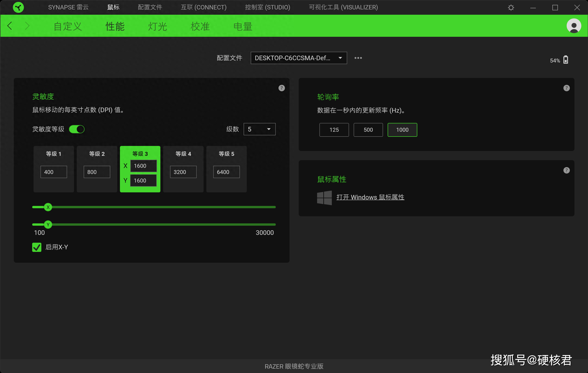Select the 等级 2 stage card
Viewport: 588px width, 373px height.
97,169
